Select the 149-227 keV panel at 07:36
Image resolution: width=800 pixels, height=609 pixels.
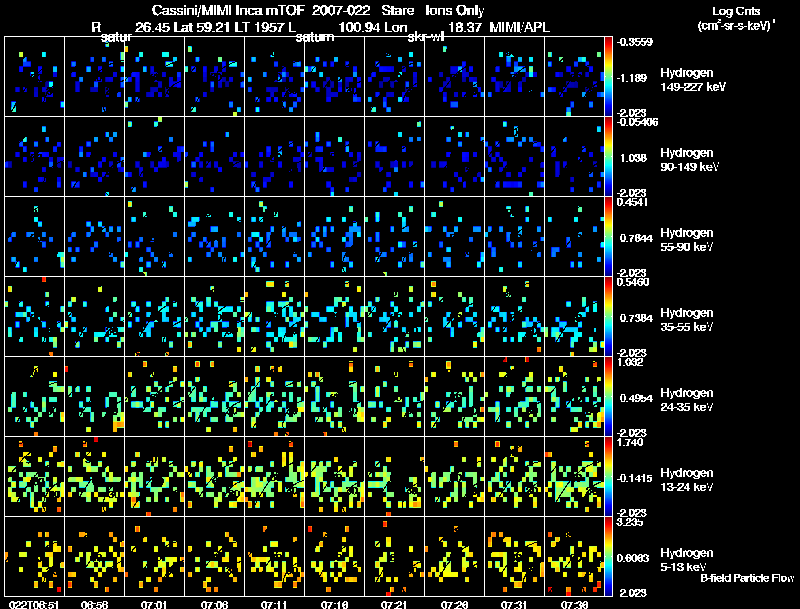(574, 77)
